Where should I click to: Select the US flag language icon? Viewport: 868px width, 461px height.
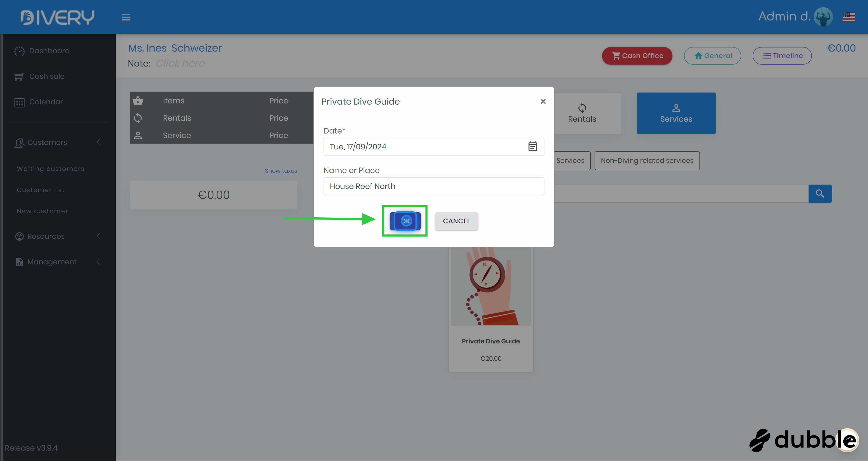click(x=848, y=16)
